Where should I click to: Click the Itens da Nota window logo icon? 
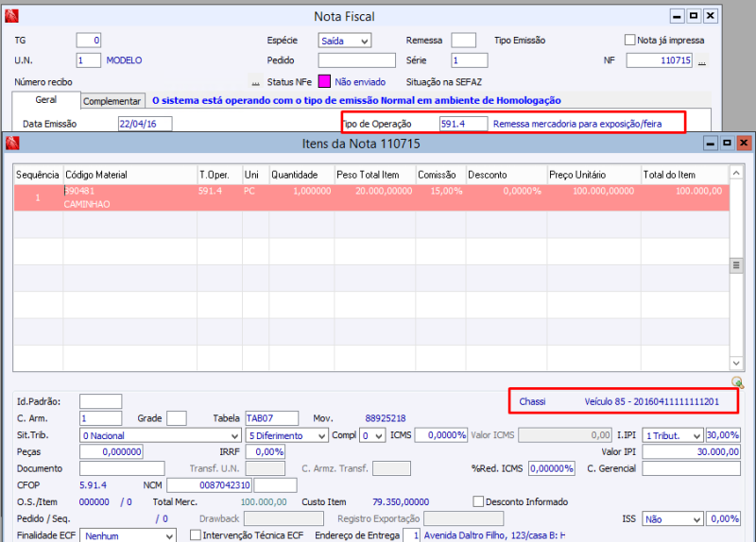tap(11, 143)
